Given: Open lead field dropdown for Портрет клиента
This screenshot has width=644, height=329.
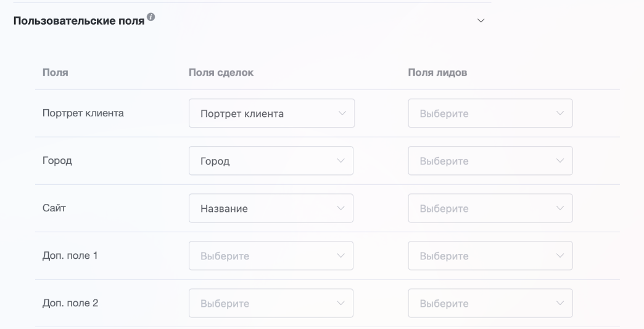Looking at the screenshot, I should [x=490, y=113].
